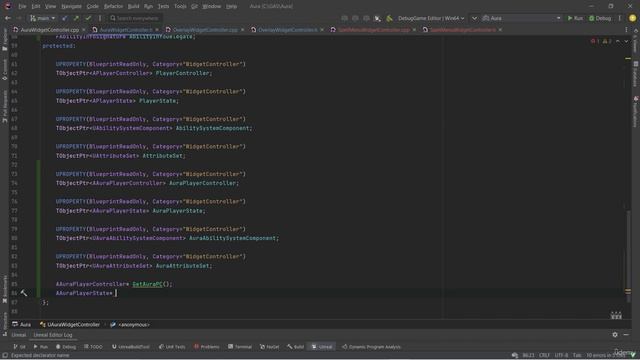Viewport: 640px width, 360px height.
Task: Click the UTF-8 encoding indicator
Action: 561,356
